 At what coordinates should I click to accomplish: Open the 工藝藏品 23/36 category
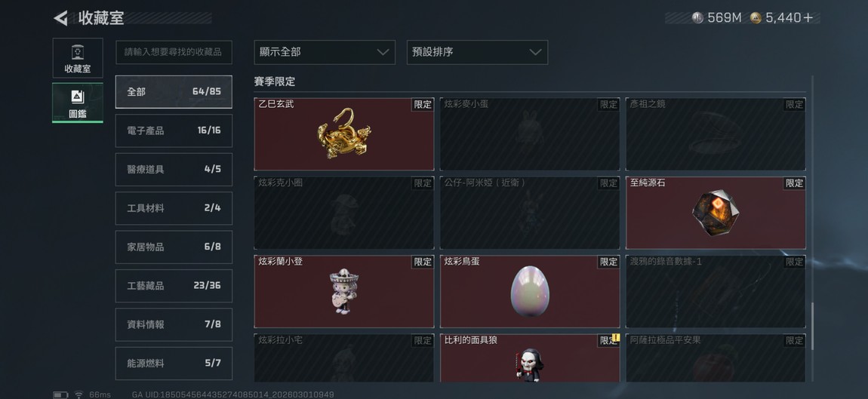point(174,286)
